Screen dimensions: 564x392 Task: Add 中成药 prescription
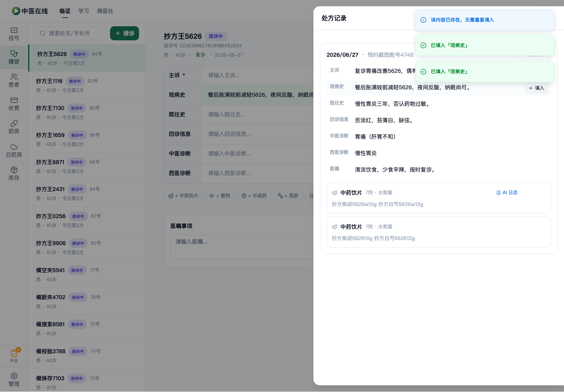[x=254, y=196]
